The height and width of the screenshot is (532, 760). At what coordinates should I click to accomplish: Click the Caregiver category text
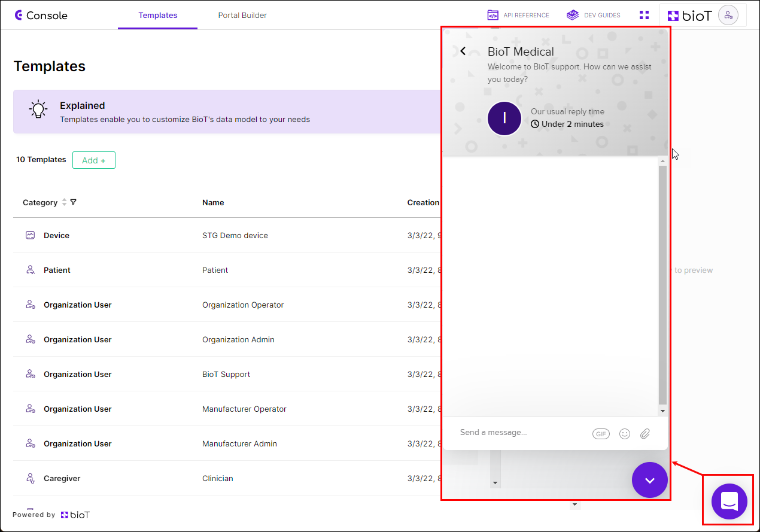pos(62,478)
